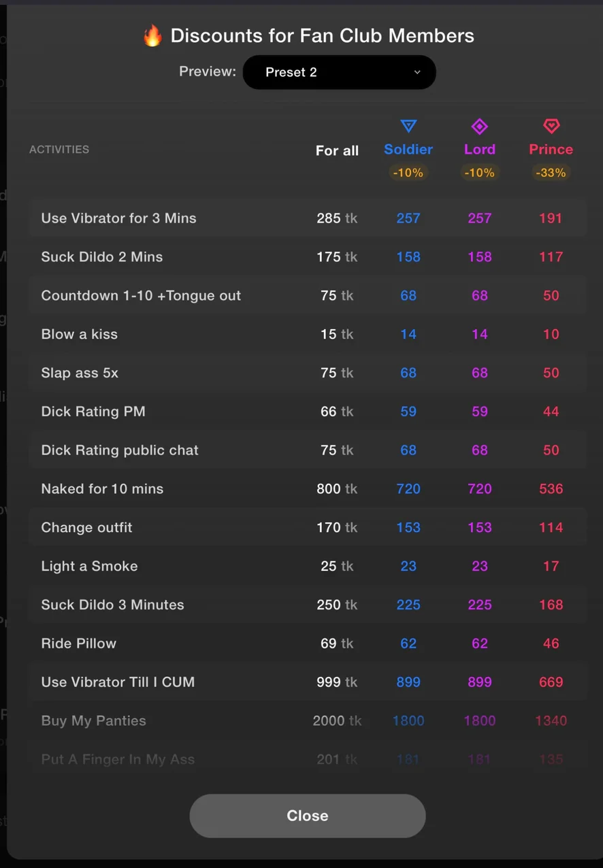Click the Lord -10% discount badge
The image size is (603, 868).
point(480,173)
